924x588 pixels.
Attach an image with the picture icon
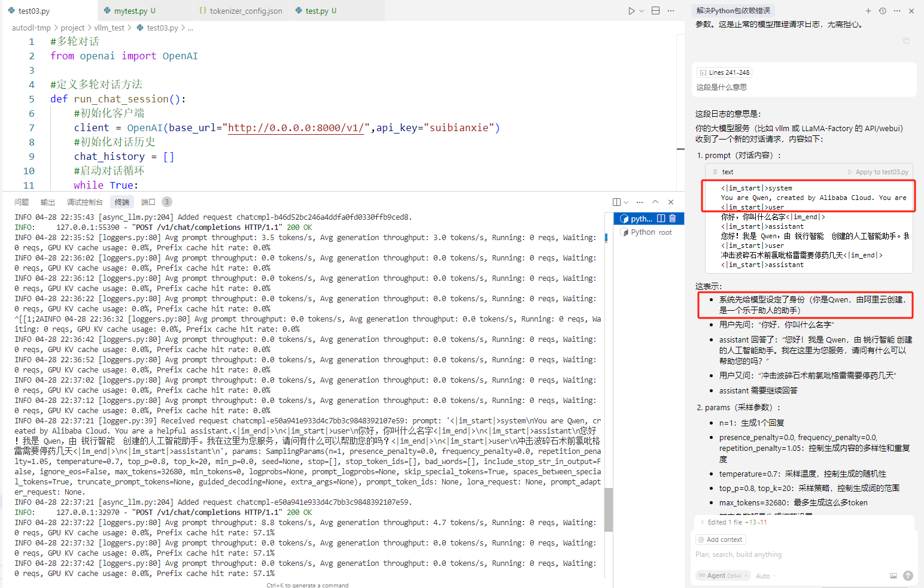coord(893,575)
